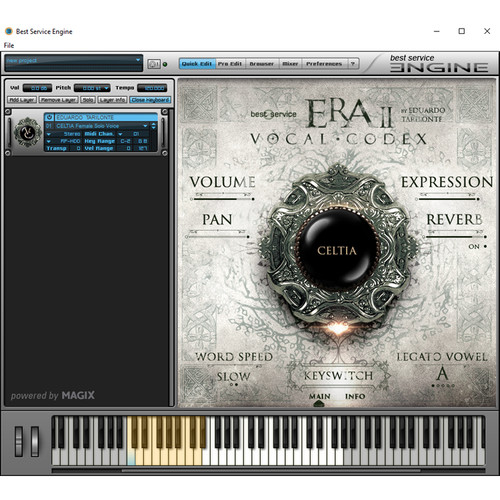Click the CELTIA instrument emblem thumbnail
This screenshot has width=500, height=500.
point(27,133)
